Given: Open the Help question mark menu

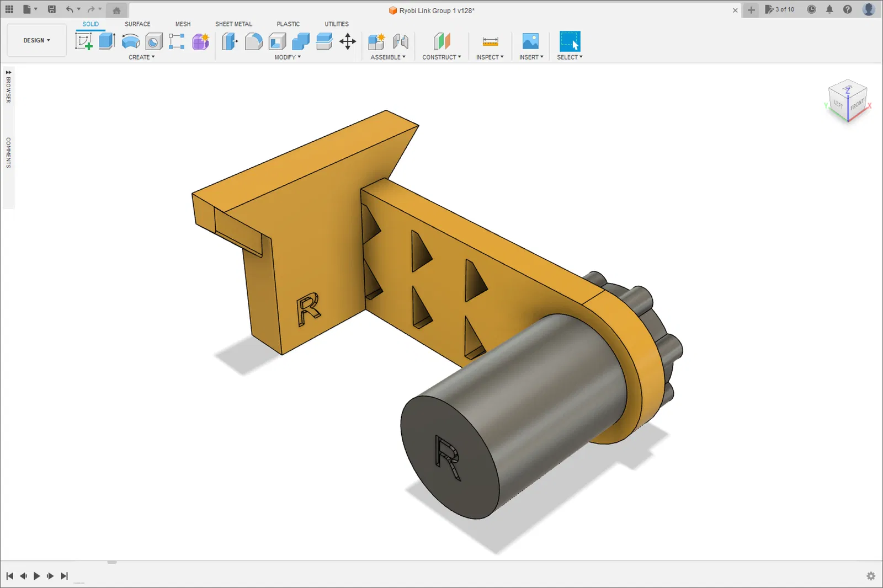Looking at the screenshot, I should pos(848,9).
